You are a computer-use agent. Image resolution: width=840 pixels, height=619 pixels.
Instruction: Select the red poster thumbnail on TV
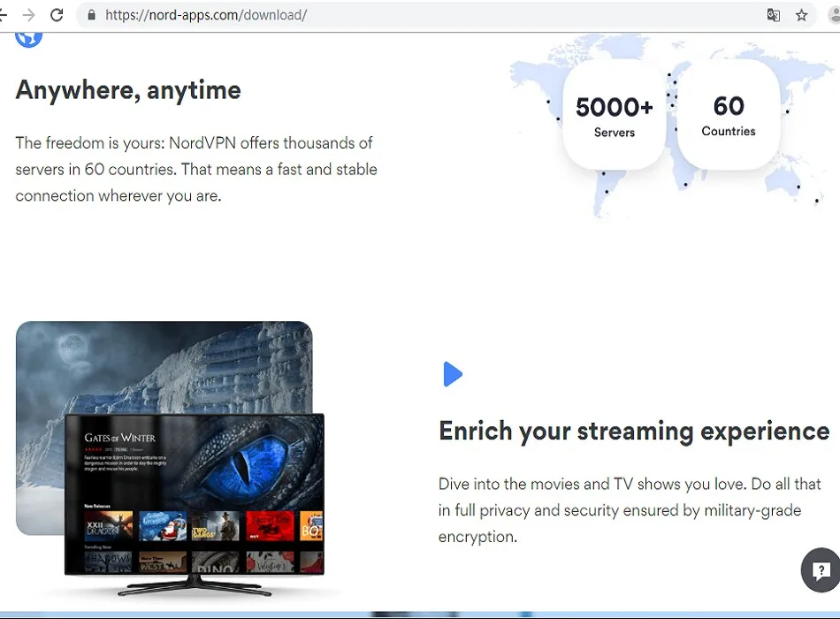coord(270,526)
